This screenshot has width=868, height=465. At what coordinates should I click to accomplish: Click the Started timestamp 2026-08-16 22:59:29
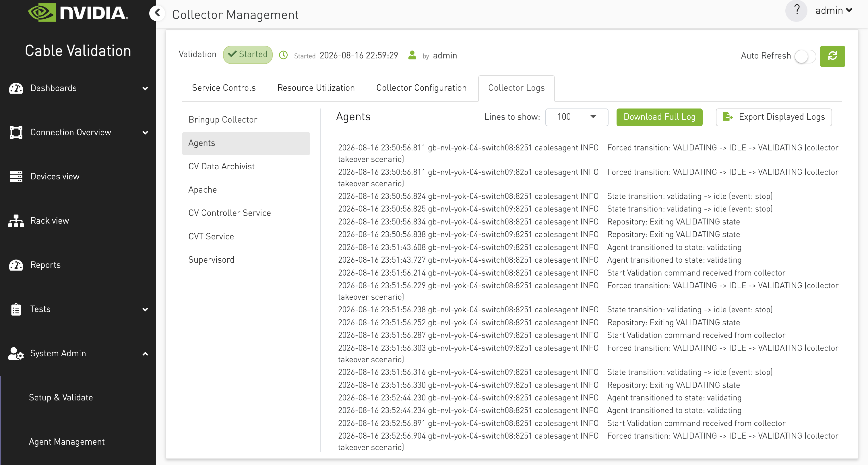point(359,55)
